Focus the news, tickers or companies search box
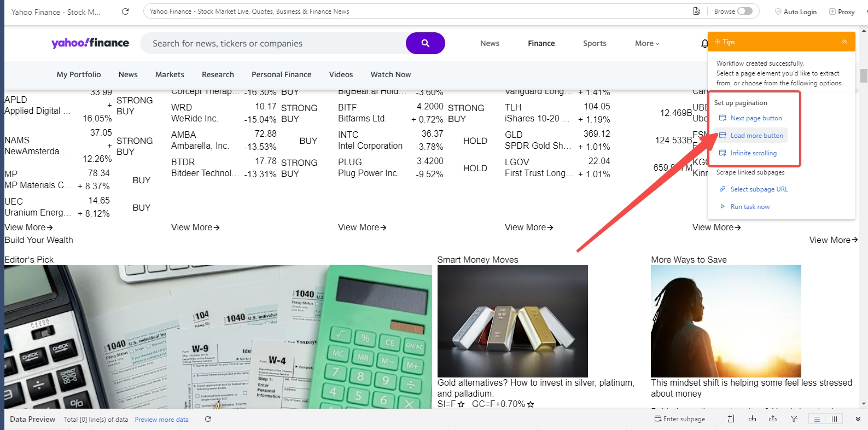 (273, 43)
